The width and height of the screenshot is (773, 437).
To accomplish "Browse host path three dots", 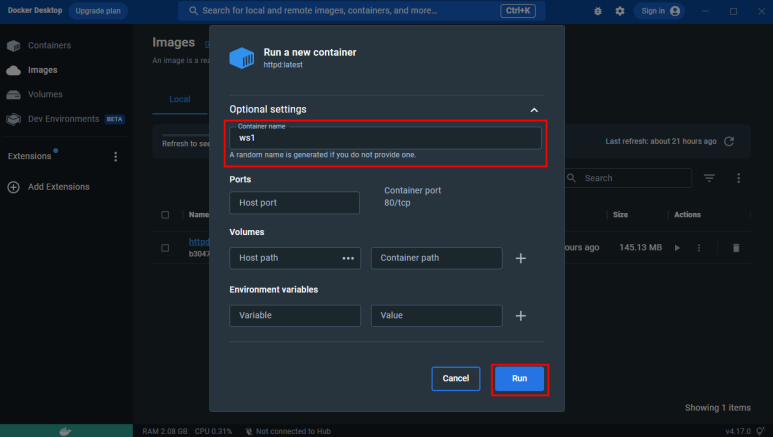I will click(x=348, y=258).
